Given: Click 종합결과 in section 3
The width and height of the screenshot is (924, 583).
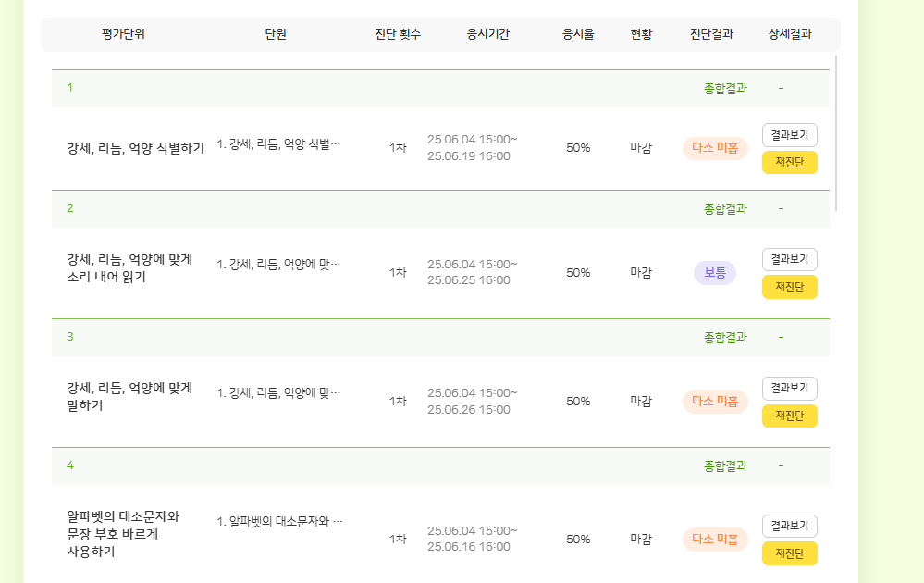Looking at the screenshot, I should [x=725, y=337].
